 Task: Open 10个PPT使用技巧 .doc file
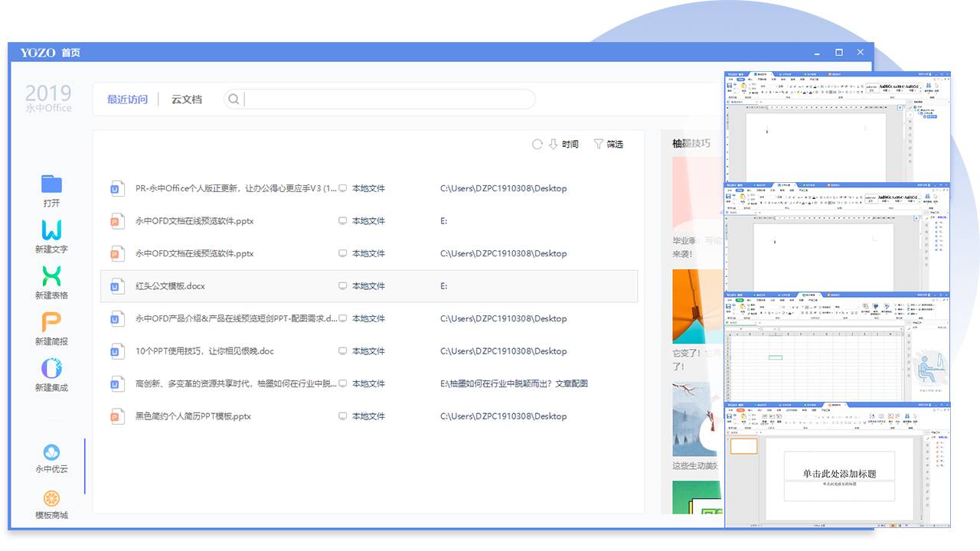click(204, 351)
